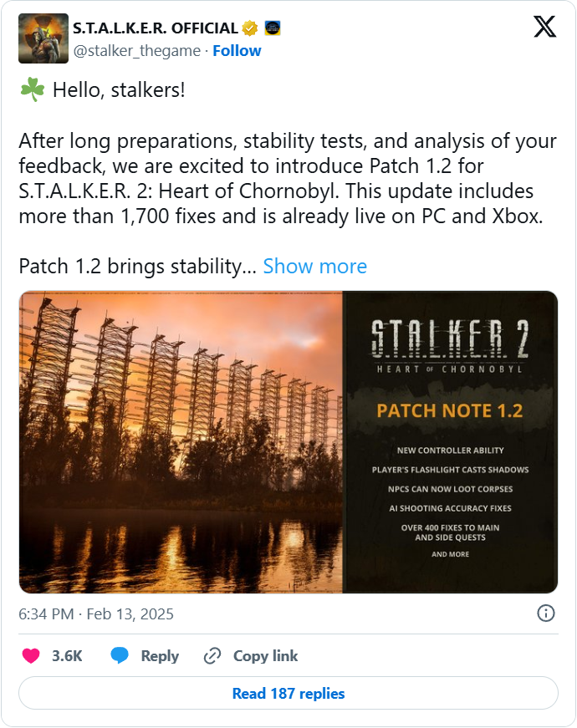Viewport: 577px width, 728px height.
Task: Expand the post with Show more
Action: [314, 267]
